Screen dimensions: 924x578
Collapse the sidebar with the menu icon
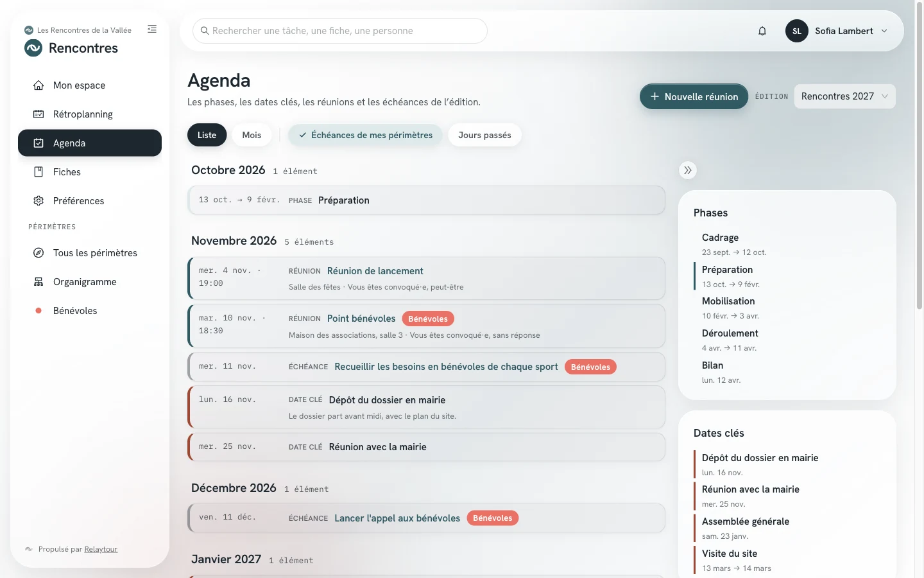[152, 29]
